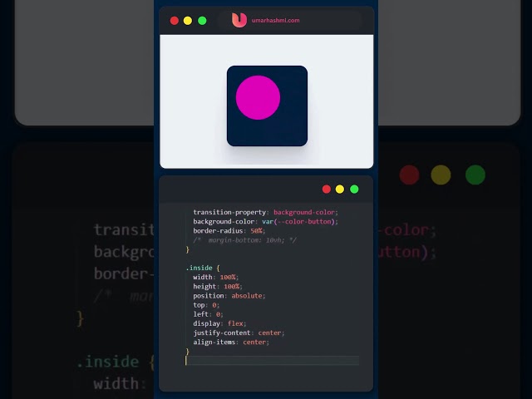Viewport: 532px width, 399px height.
Task: Click large blurred green dot in background
Action: pos(475,175)
